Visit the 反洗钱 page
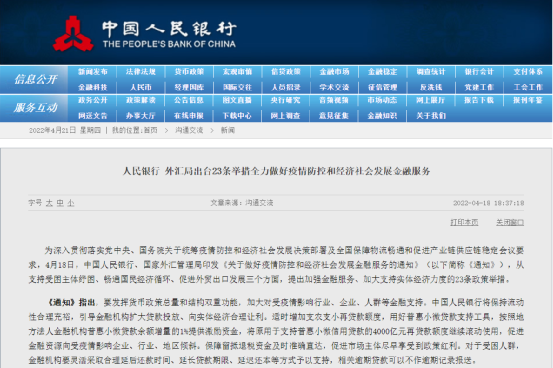This screenshot has width=553, height=368. [x=431, y=87]
